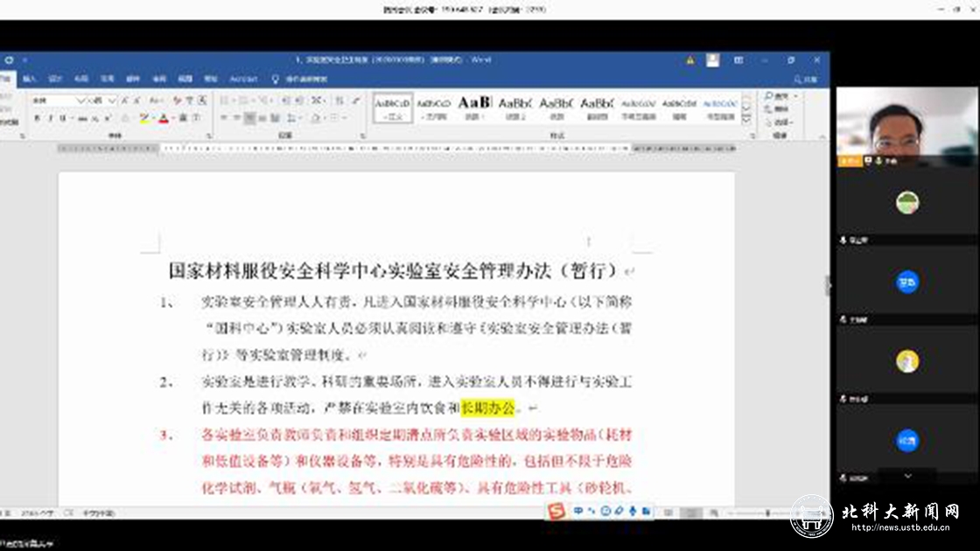
Task: Open the highlight color dropdown arrow
Action: click(x=154, y=118)
